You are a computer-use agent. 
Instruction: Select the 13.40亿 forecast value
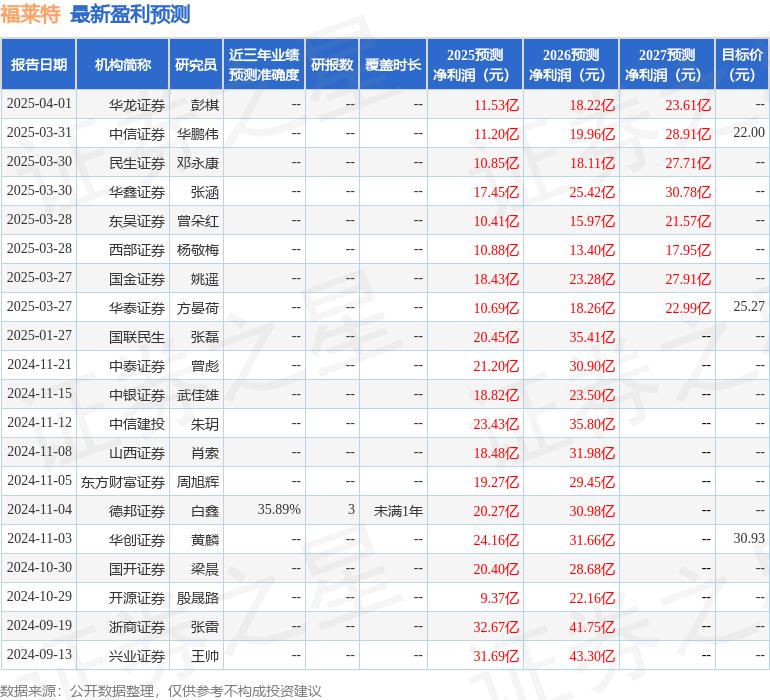[x=592, y=250]
